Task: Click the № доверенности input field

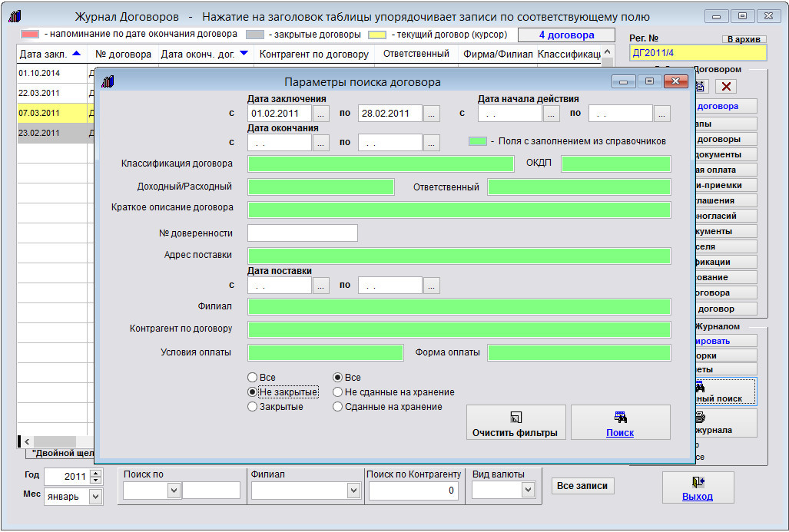Action: click(x=302, y=233)
